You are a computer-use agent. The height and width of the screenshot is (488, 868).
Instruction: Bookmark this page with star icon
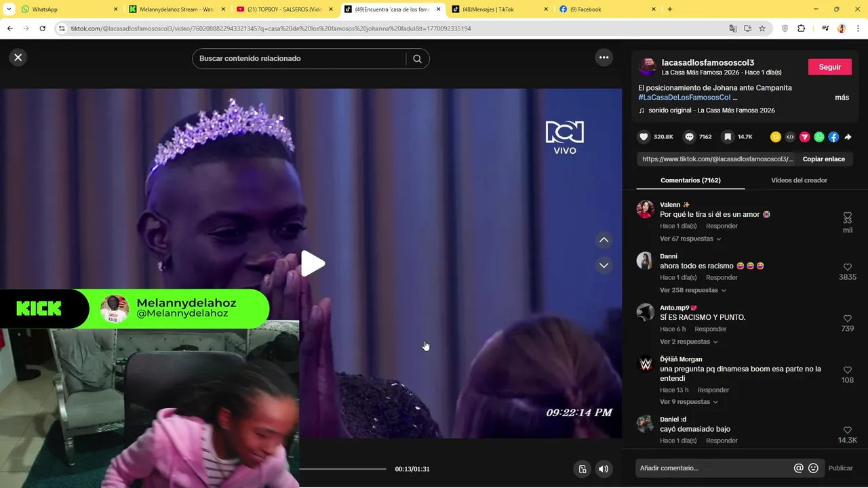tap(762, 28)
